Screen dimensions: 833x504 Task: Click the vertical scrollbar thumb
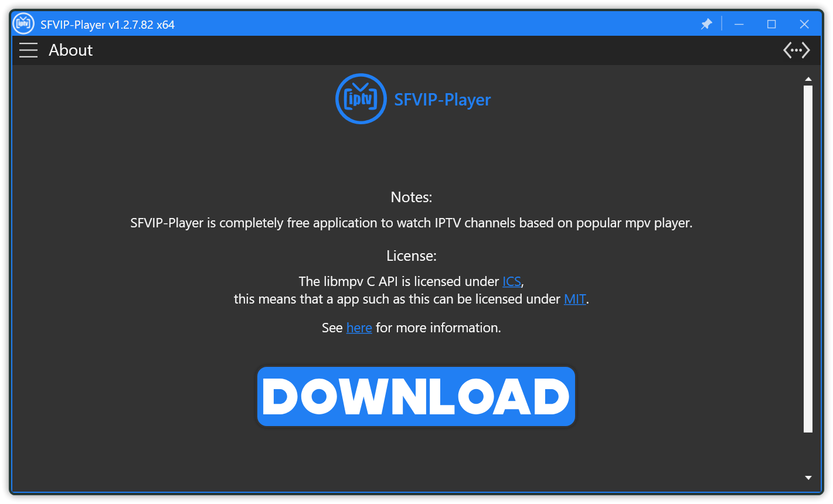[x=808, y=259]
